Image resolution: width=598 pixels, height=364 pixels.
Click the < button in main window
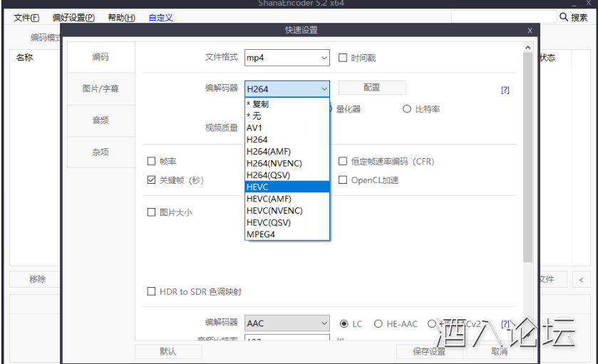[x=581, y=280]
